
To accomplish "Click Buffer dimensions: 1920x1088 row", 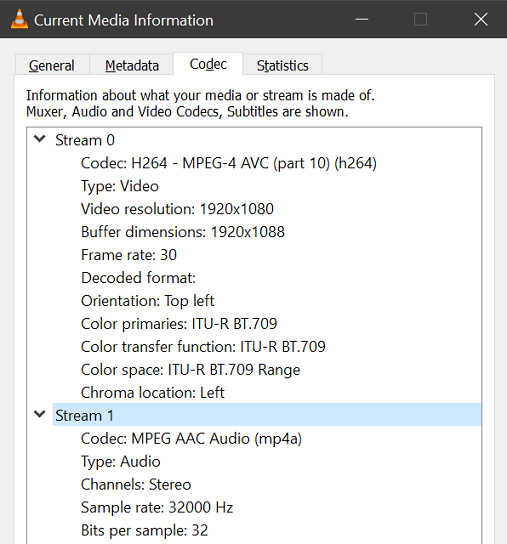I will [183, 232].
